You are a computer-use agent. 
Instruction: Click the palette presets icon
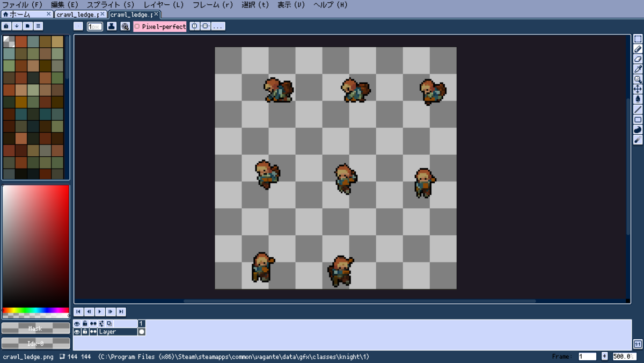[x=27, y=26]
